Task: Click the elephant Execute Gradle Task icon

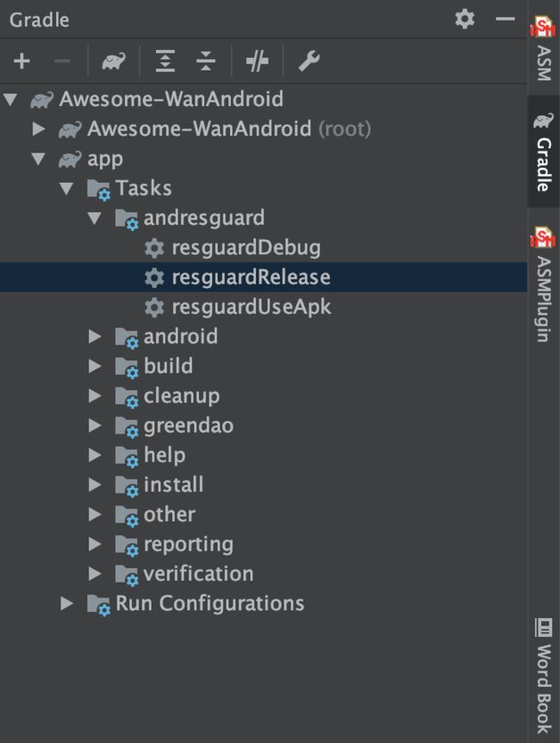Action: [x=114, y=61]
